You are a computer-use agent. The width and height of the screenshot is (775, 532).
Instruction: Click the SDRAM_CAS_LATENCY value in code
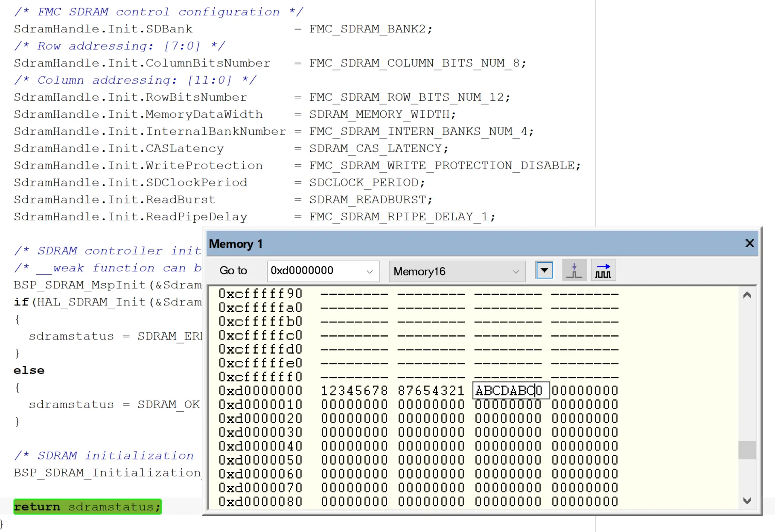[x=375, y=148]
